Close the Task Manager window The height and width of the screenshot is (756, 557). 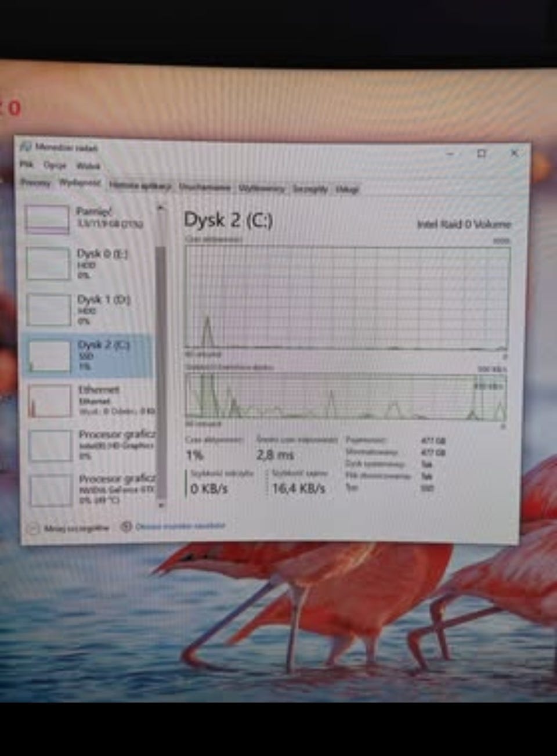(x=514, y=153)
